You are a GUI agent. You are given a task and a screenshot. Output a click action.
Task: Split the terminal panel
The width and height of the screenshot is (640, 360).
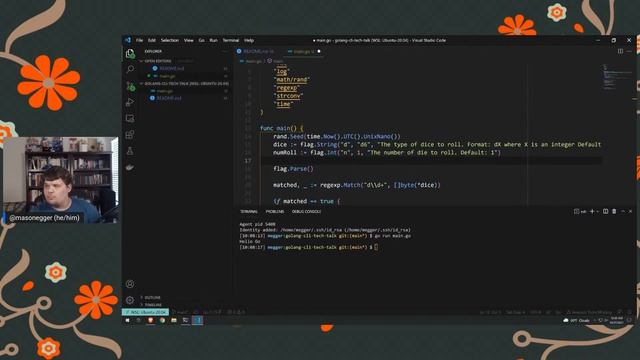(605, 211)
